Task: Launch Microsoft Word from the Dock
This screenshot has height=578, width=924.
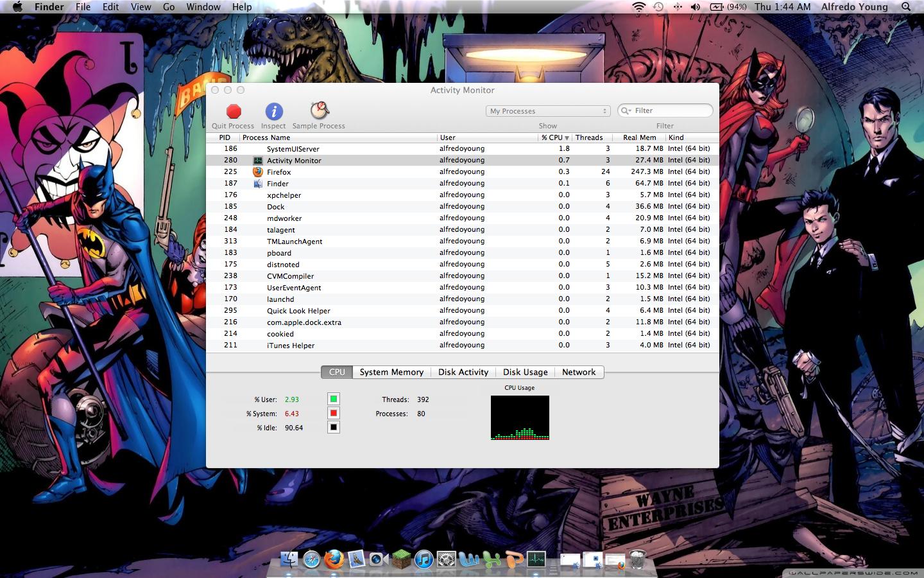Action: 469,559
